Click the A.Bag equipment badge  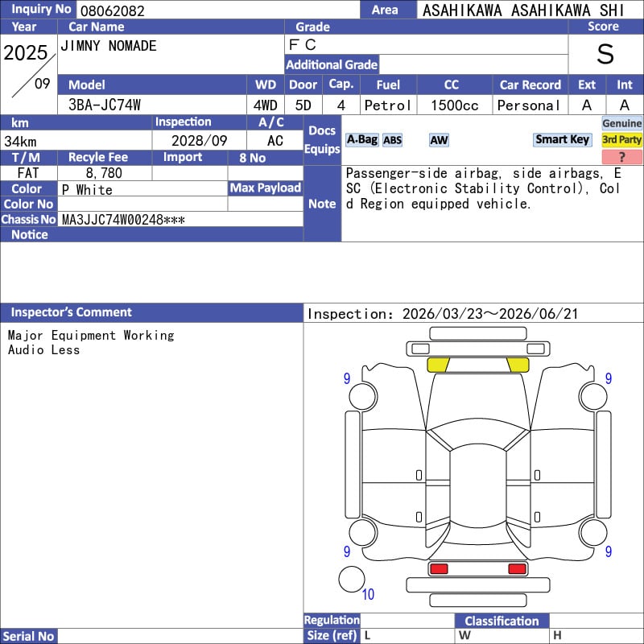click(x=361, y=139)
